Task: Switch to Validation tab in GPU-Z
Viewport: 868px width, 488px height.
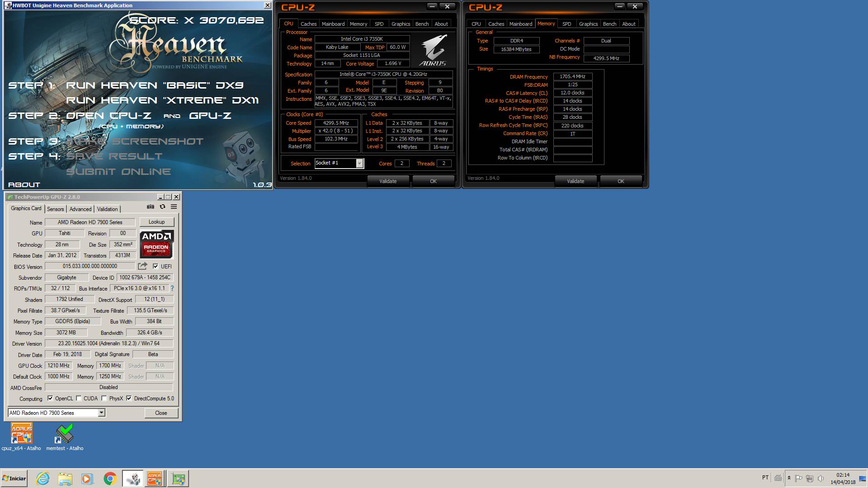Action: pyautogui.click(x=107, y=209)
